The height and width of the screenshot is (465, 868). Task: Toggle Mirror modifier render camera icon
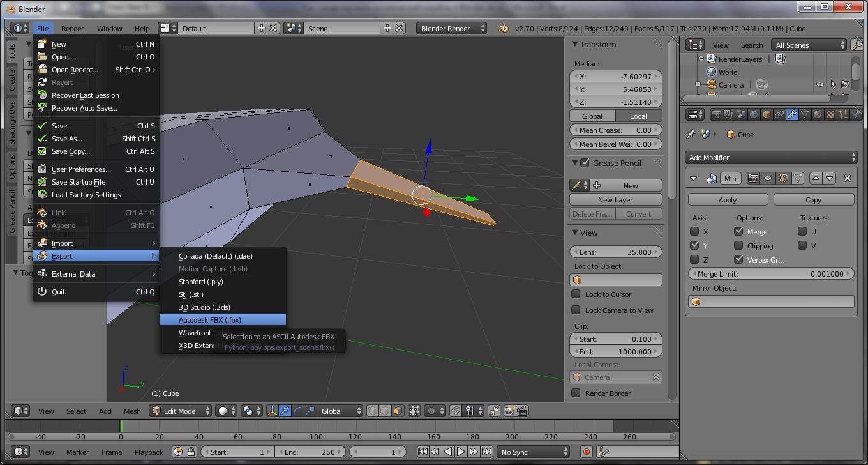[753, 178]
